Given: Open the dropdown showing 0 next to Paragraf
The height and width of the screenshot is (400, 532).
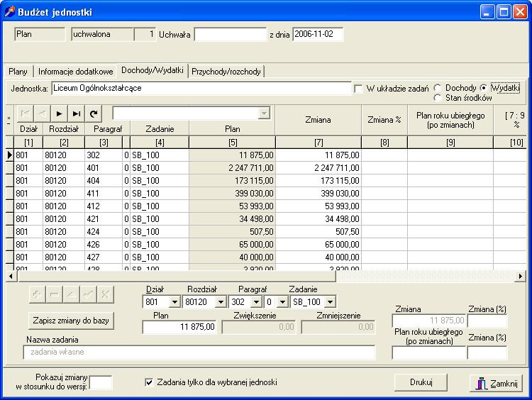Looking at the screenshot, I should 282,301.
